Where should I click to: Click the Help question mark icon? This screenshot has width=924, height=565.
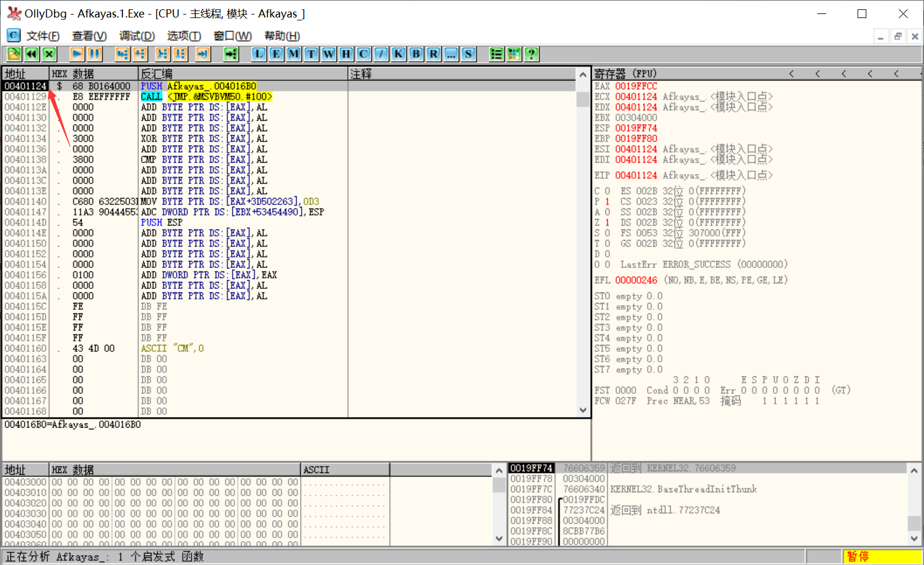point(531,54)
